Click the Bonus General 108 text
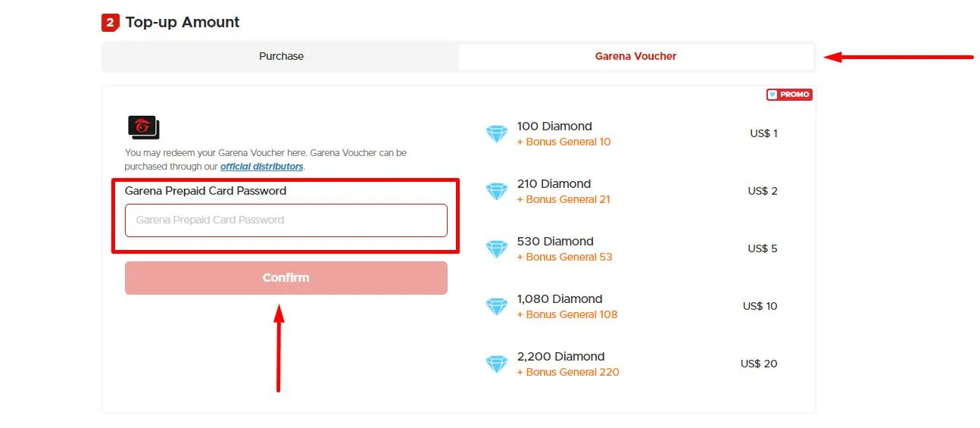Screen dimensions: 980x428 tap(567, 314)
